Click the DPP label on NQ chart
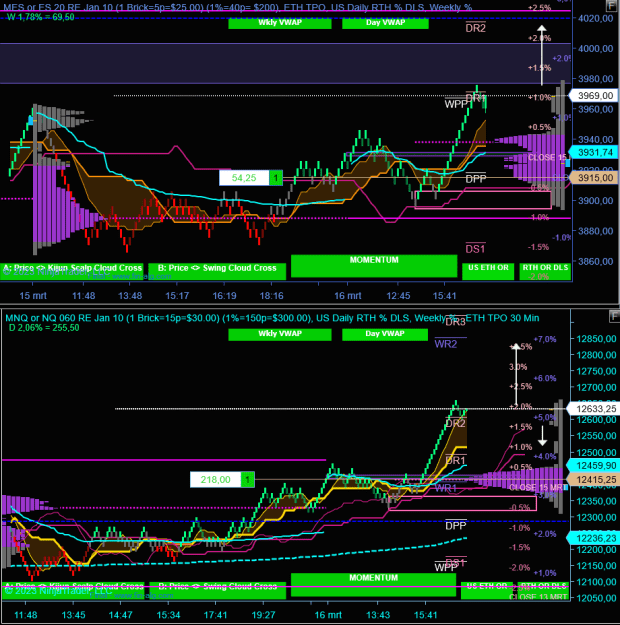 tap(455, 525)
